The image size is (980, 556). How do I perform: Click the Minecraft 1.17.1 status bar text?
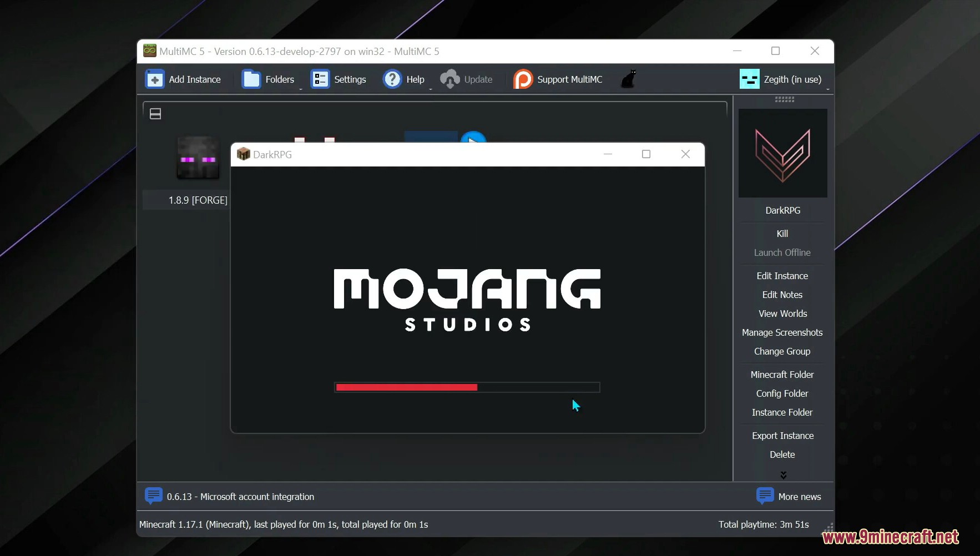pyautogui.click(x=284, y=524)
